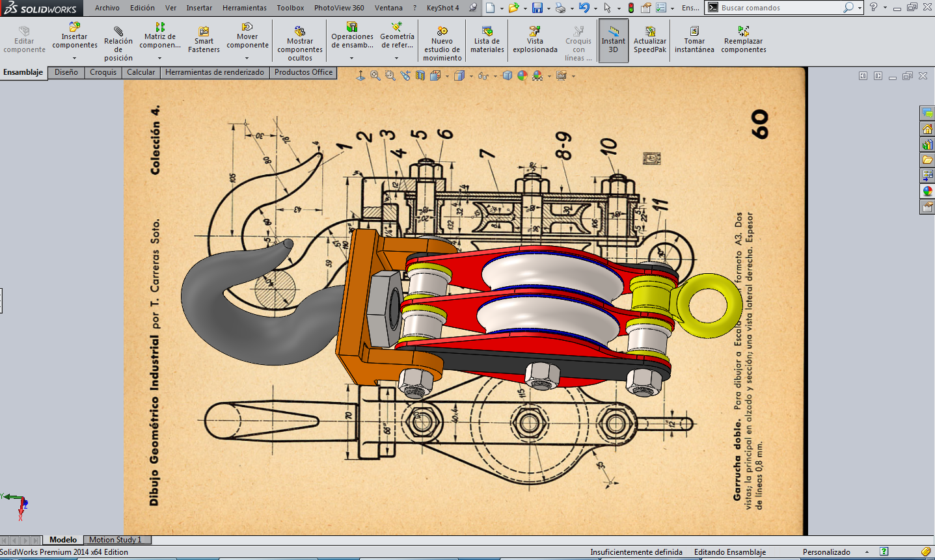This screenshot has height=560, width=935.
Task: Expand the Operaciones de ensamblaje dropdown arrow
Action: pos(351,59)
